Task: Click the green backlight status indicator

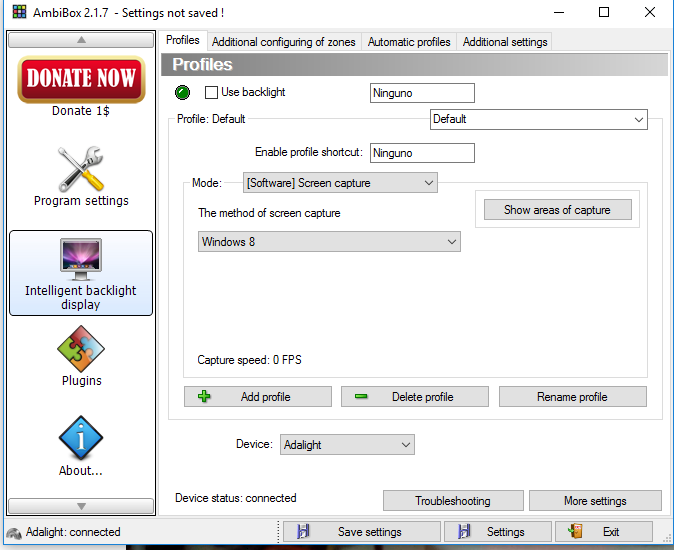Action: [x=182, y=92]
